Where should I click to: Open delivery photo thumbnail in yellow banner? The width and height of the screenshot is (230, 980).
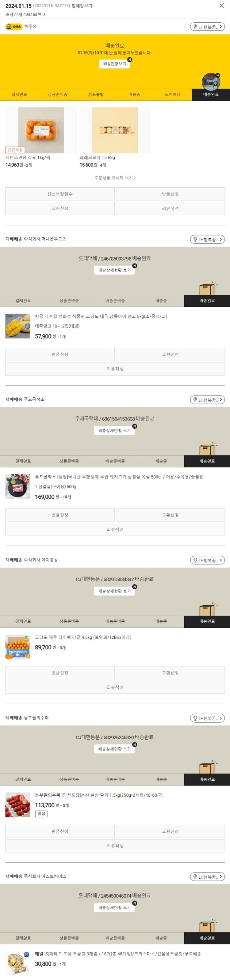pos(211,81)
